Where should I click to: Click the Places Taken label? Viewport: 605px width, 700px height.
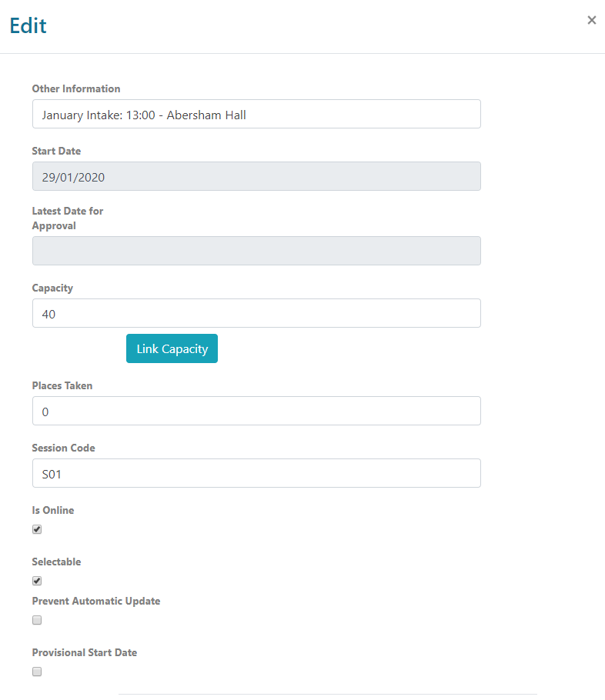62,385
